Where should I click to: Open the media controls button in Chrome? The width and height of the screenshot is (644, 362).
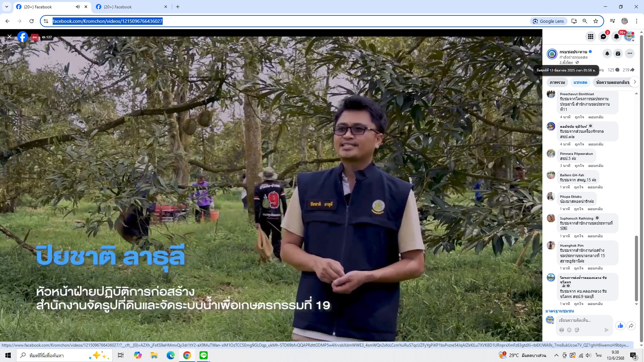612,21
